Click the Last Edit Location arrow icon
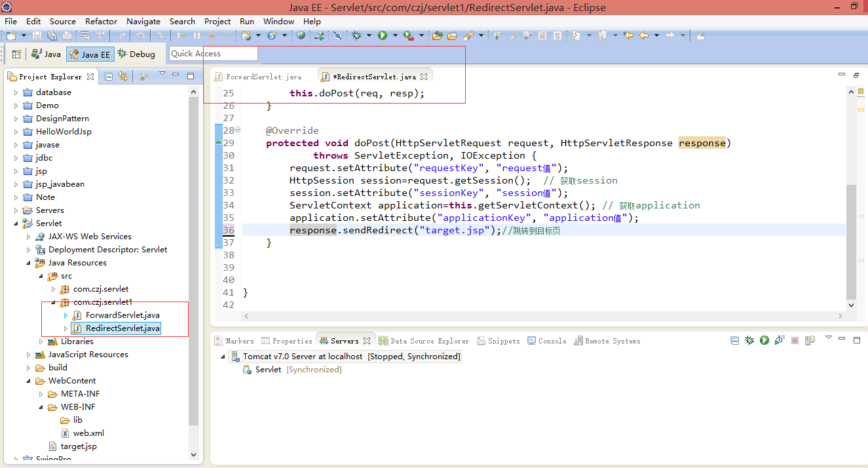The height and width of the screenshot is (468, 868). point(627,35)
